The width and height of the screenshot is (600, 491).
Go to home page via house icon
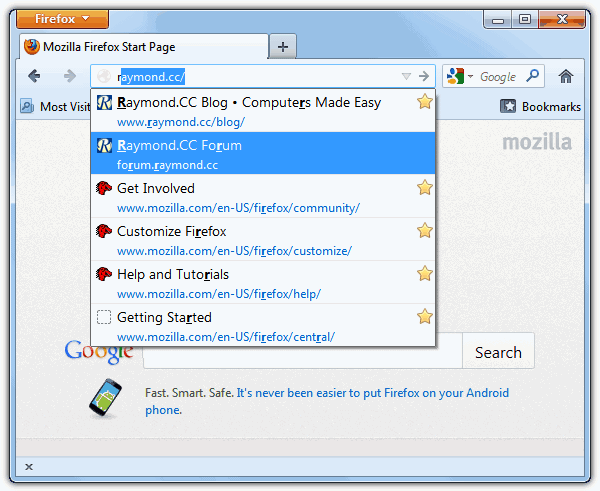(x=566, y=76)
